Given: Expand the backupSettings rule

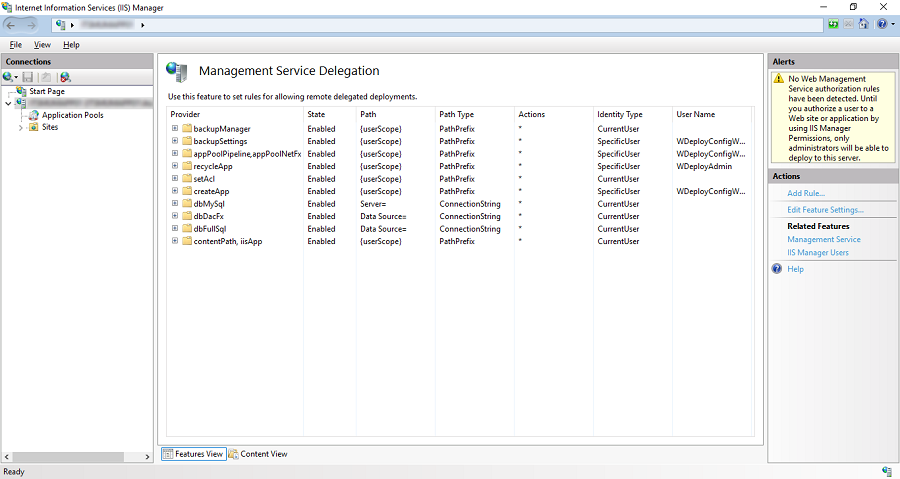Looking at the screenshot, I should click(174, 141).
